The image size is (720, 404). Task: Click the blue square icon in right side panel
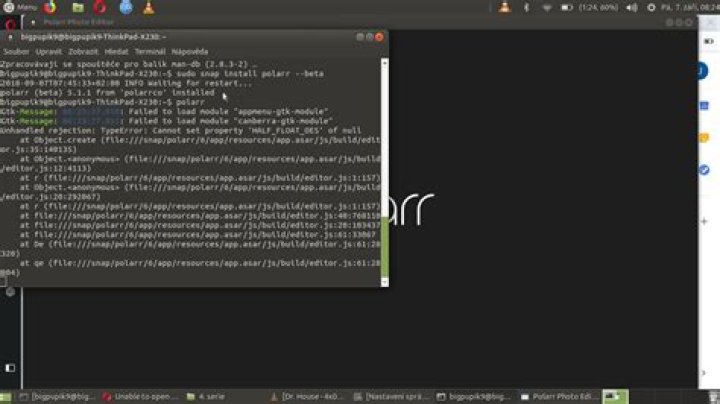(704, 106)
